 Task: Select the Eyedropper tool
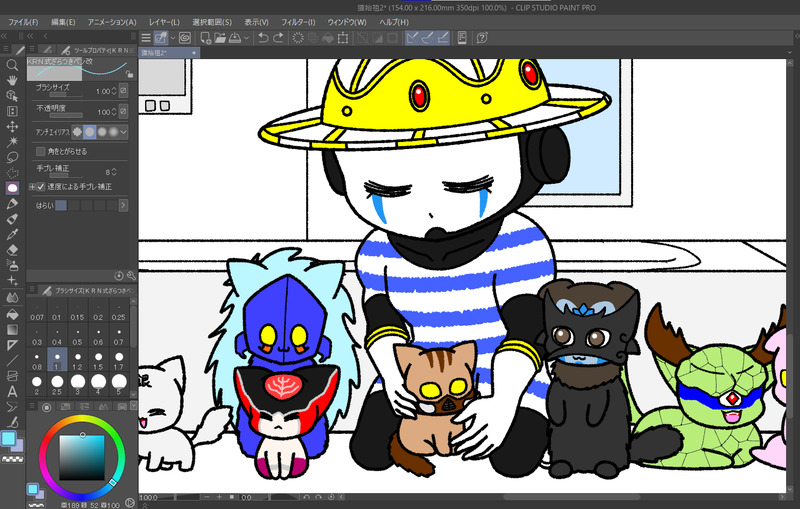12,234
